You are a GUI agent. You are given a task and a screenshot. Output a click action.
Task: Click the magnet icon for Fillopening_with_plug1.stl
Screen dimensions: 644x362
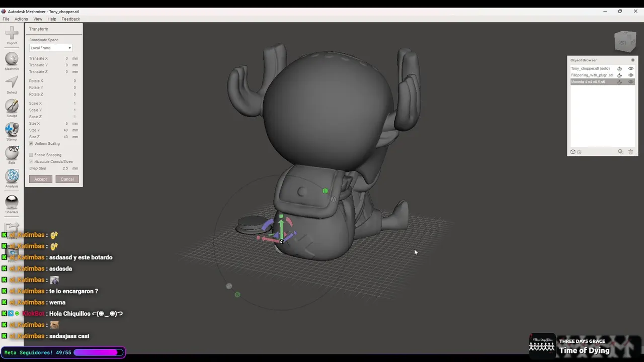pyautogui.click(x=620, y=75)
